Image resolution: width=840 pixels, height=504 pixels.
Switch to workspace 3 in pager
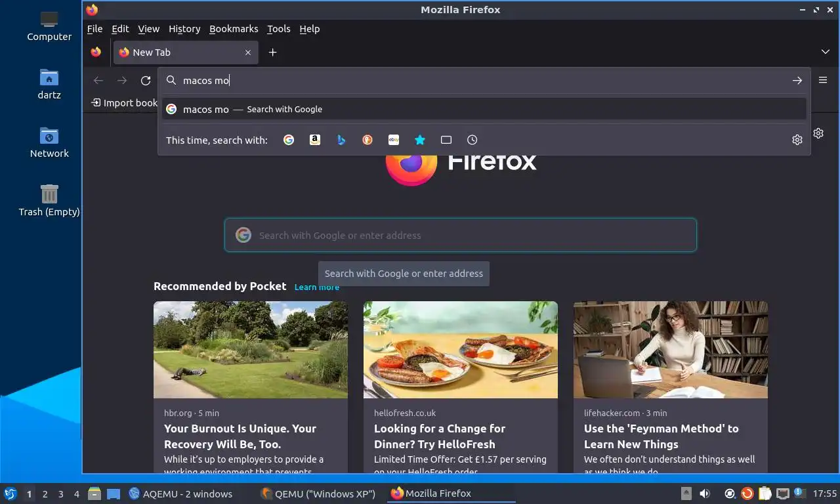pos(60,494)
